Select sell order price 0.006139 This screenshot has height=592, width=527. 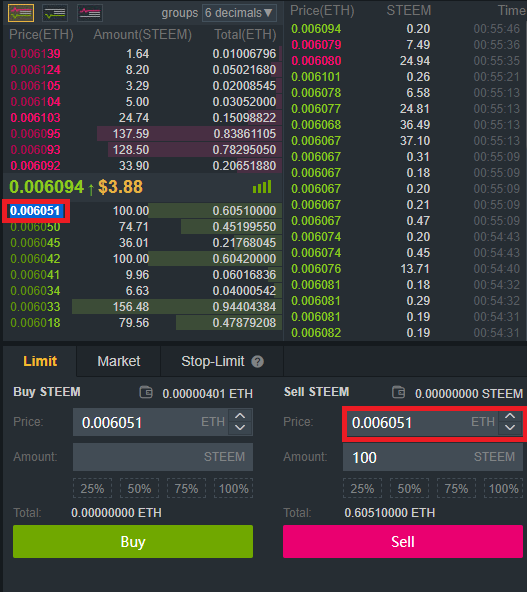35,54
